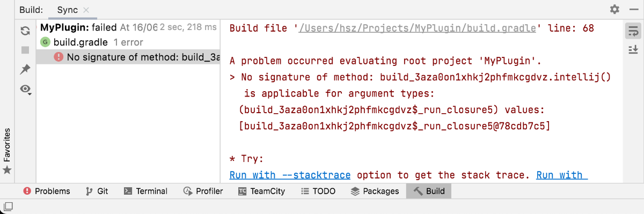Image resolution: width=644 pixels, height=214 pixels.
Task: Open the Packages tool window
Action: [x=375, y=191]
